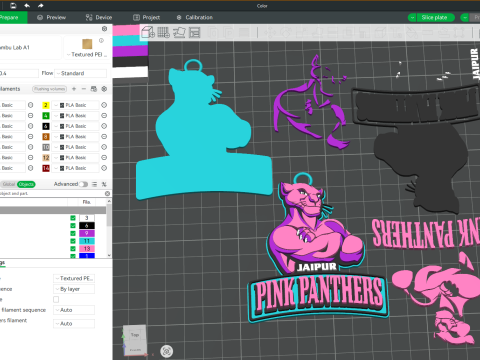Tick the empty checkbox under By layer

tap(56, 299)
